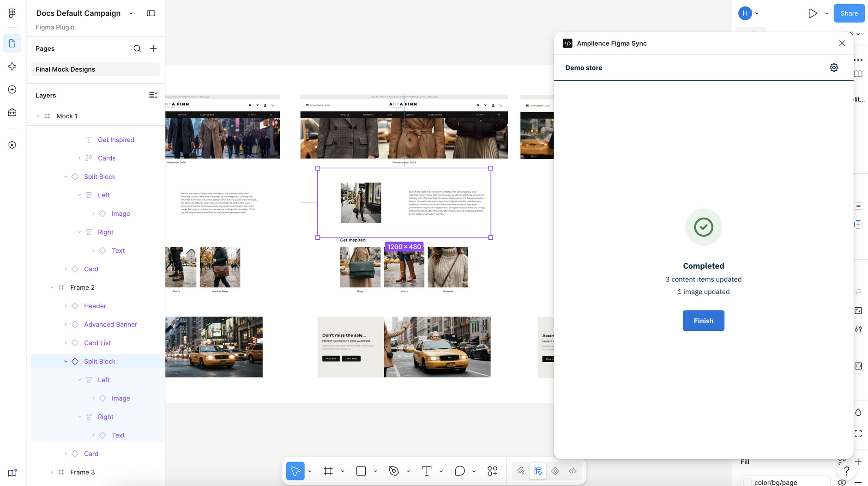This screenshot has width=868, height=486.
Task: Select the Header layer in Frame 2
Action: coord(95,306)
